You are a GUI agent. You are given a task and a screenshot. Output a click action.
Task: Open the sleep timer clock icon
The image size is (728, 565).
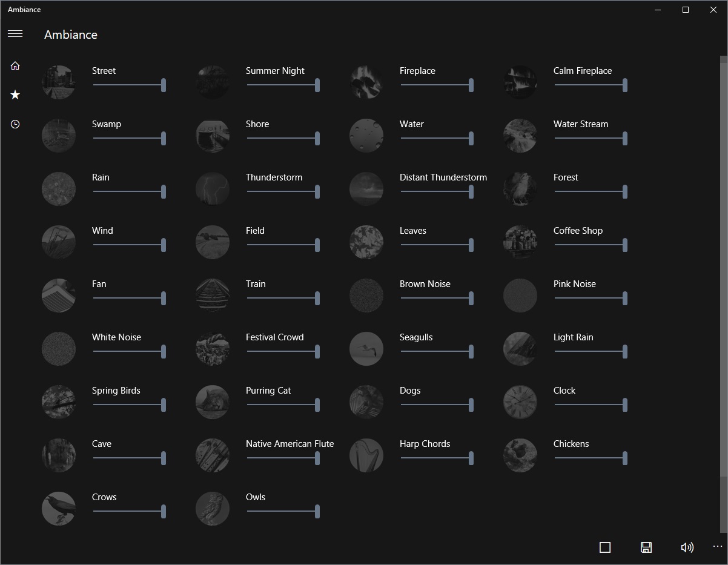point(15,124)
